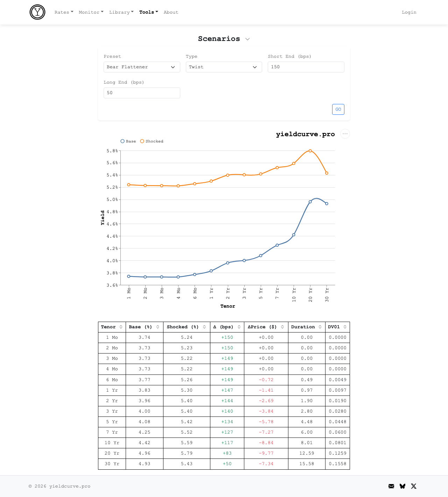Screen dimensions: 448x497
Task: Open the Tools navigation menu
Action: point(148,12)
